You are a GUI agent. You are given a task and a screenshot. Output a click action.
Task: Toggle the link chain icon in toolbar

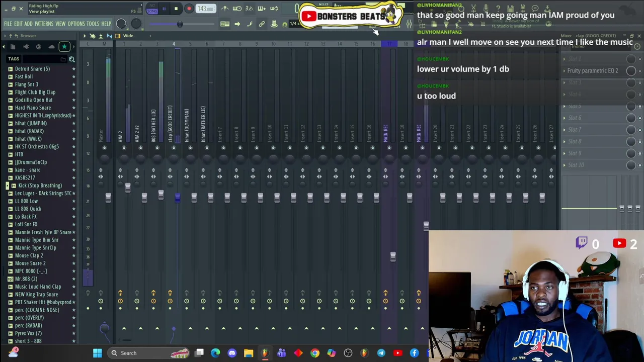[262, 24]
